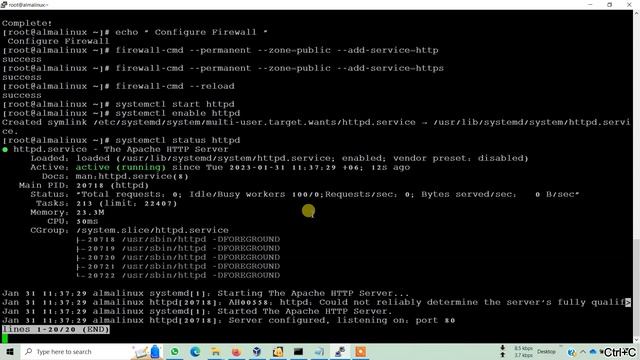This screenshot has width=640, height=360.
Task: Click the scrollbar down arrow
Action: pyautogui.click(x=636, y=340)
